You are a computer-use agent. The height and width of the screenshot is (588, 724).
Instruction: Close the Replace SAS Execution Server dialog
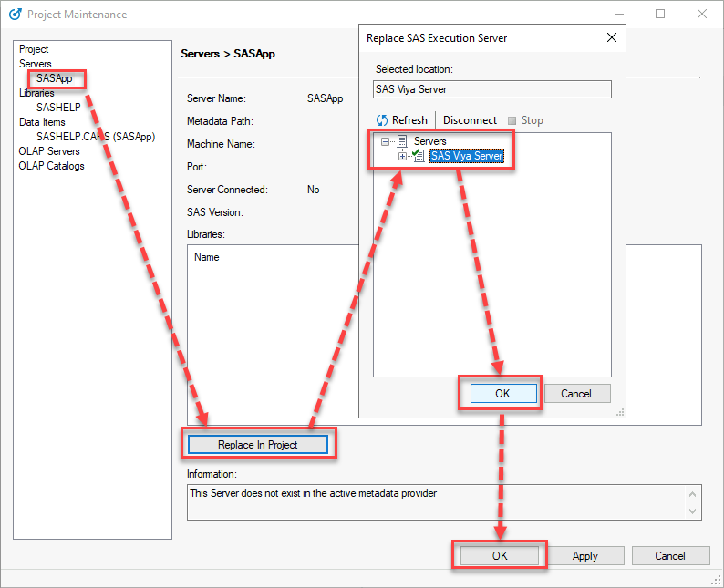[x=611, y=38]
